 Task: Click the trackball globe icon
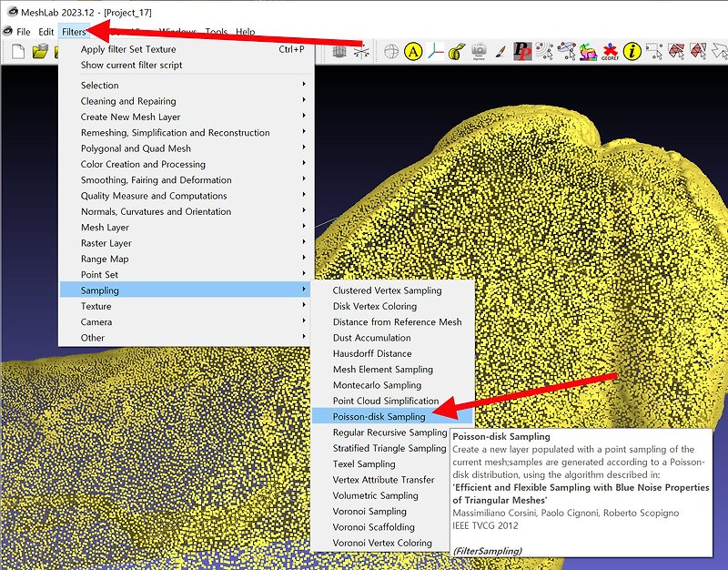point(391,50)
